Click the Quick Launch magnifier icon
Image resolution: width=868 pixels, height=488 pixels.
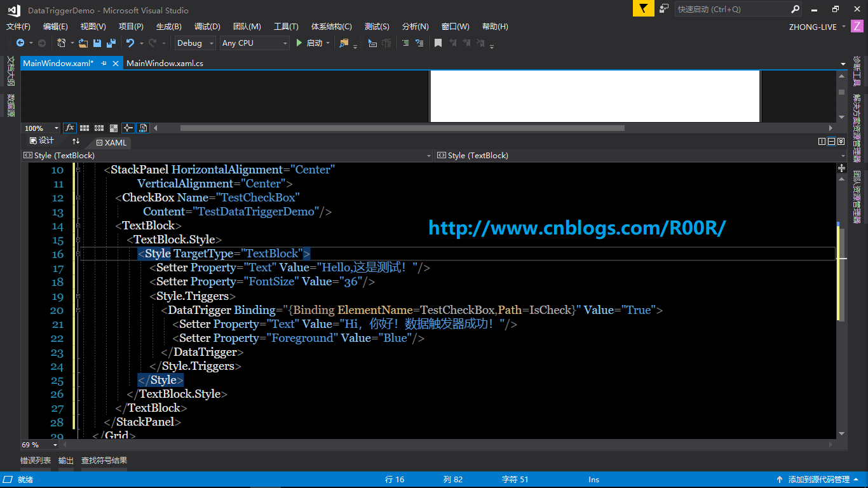pyautogui.click(x=795, y=9)
